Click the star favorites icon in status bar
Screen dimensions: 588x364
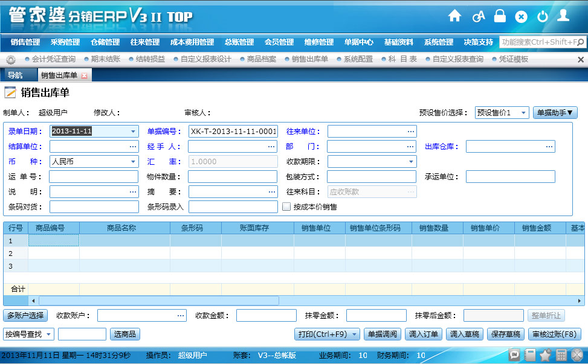546,355
